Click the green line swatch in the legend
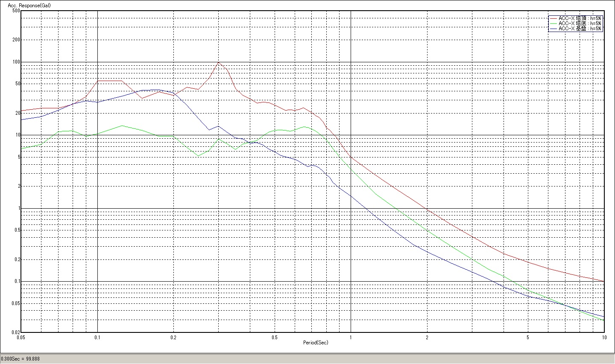This screenshot has width=615, height=364. point(553,23)
